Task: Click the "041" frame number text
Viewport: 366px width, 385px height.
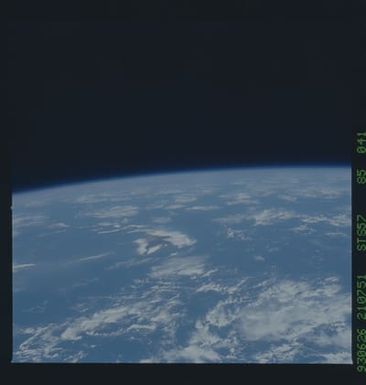Action: [x=361, y=143]
